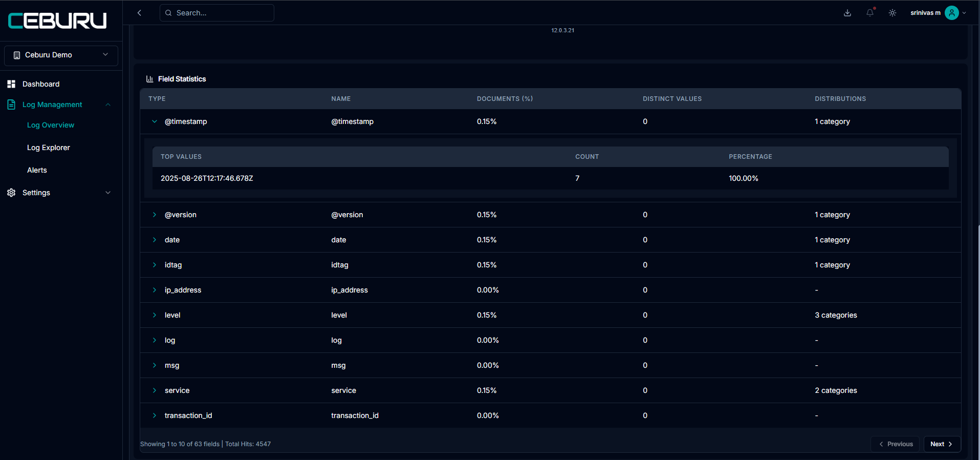Click the download icon in header
Screen dimensions: 980x460
847,13
